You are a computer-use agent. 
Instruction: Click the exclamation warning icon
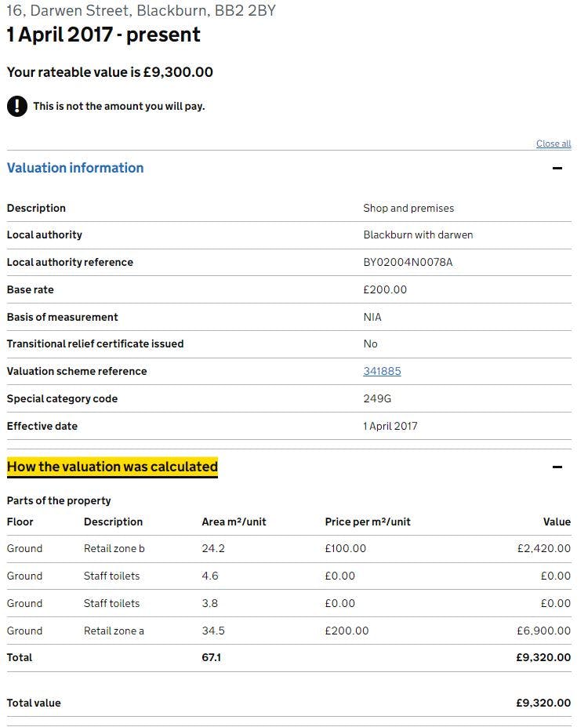pyautogui.click(x=17, y=106)
